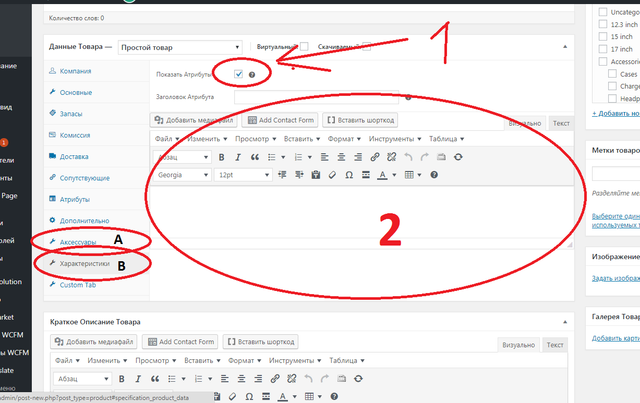This screenshot has width=640, height=403.
Task: Expand the numbered list style arrow in the attribute editor
Action: point(310,157)
